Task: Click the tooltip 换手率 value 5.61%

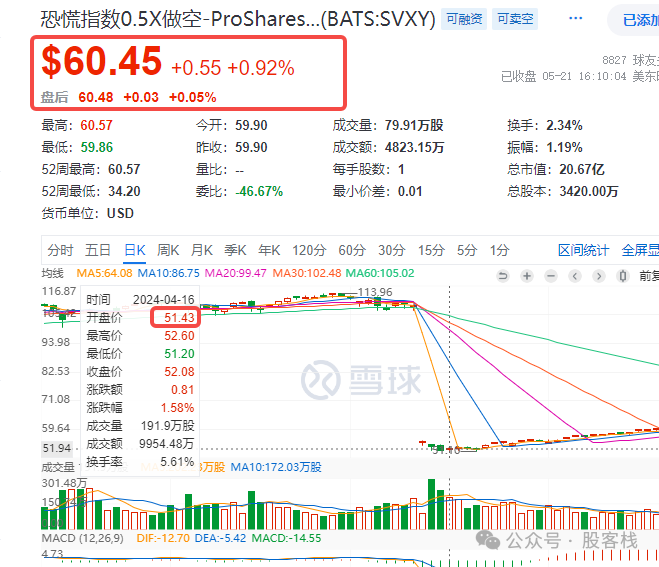Action: [177, 462]
